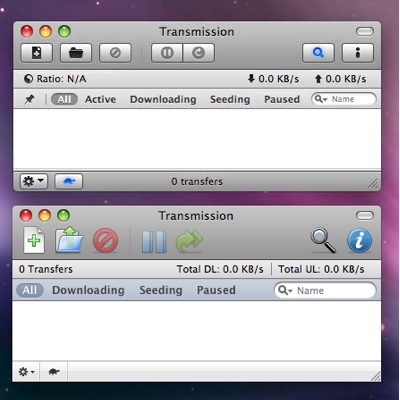
Task: Resume all transfers in upper window
Action: (199, 53)
